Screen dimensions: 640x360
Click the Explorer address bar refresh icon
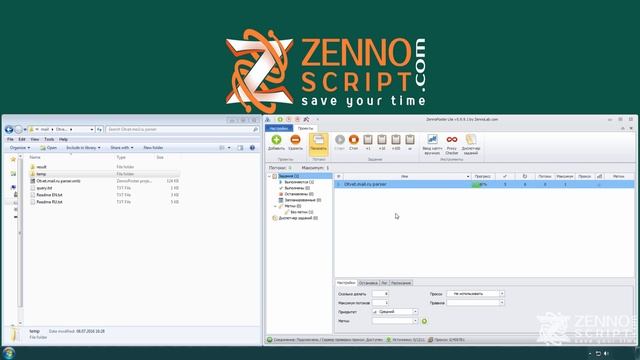(x=100, y=129)
